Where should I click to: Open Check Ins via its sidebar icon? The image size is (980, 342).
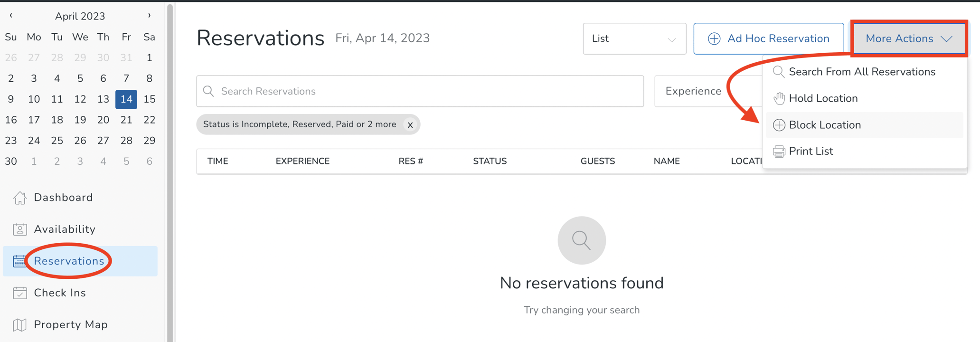pyautogui.click(x=19, y=293)
